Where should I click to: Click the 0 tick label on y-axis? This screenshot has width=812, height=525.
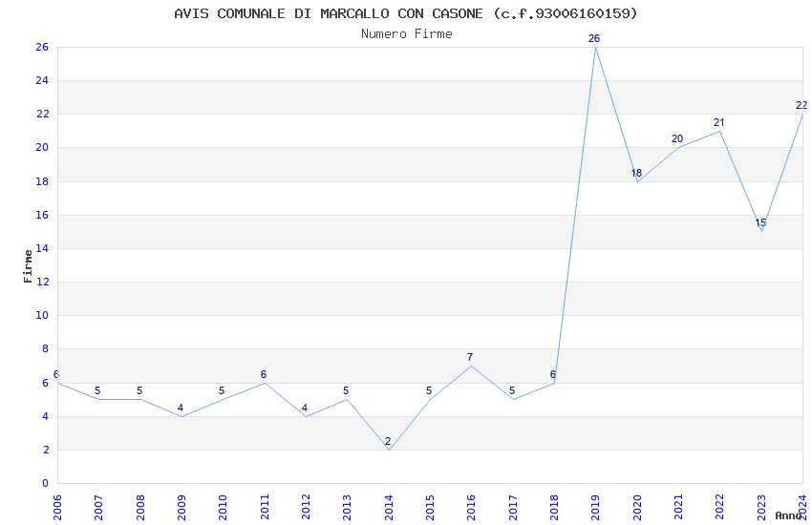45,483
